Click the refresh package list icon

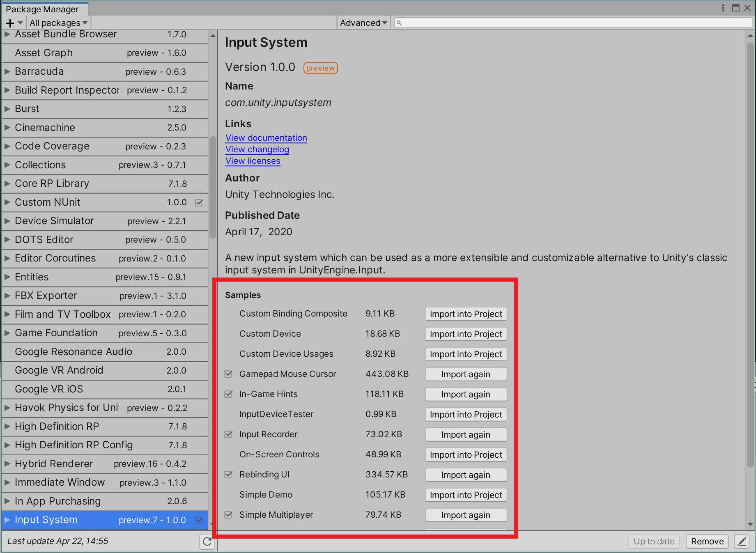tap(207, 542)
